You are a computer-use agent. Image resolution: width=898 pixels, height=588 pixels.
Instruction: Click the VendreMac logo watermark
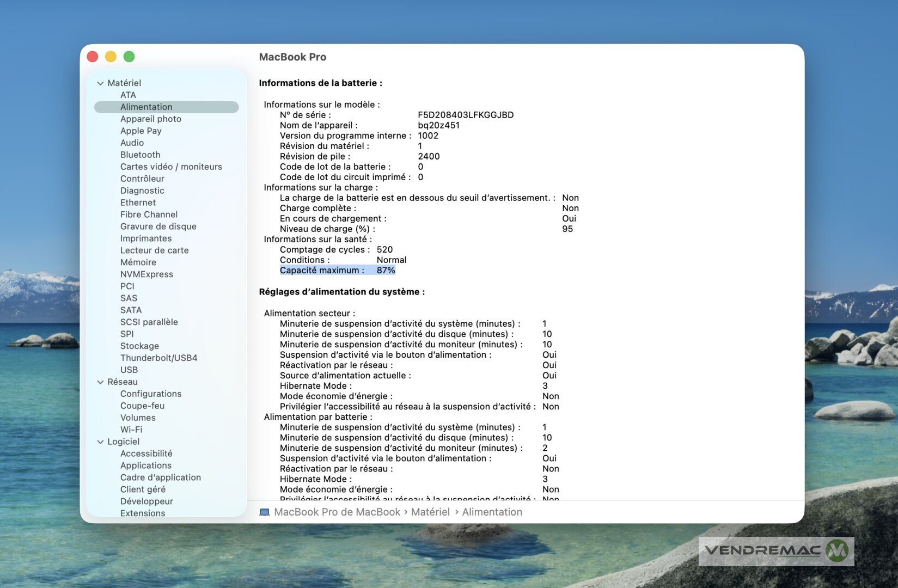pos(775,551)
